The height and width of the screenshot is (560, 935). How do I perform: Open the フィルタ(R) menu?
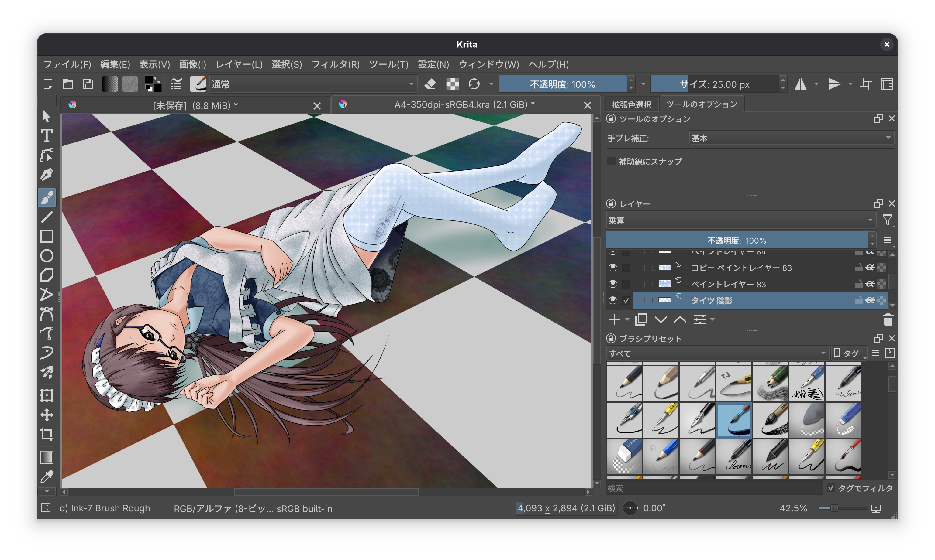(335, 64)
